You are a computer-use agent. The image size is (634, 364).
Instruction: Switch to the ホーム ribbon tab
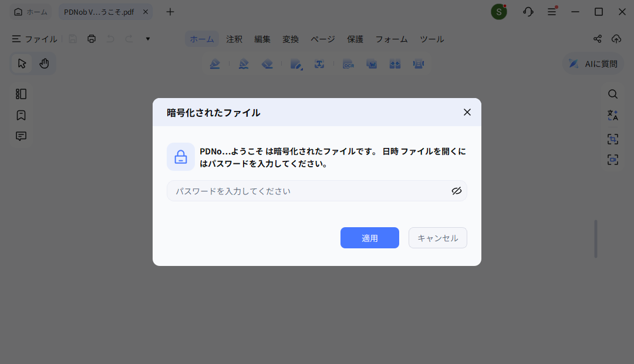202,39
